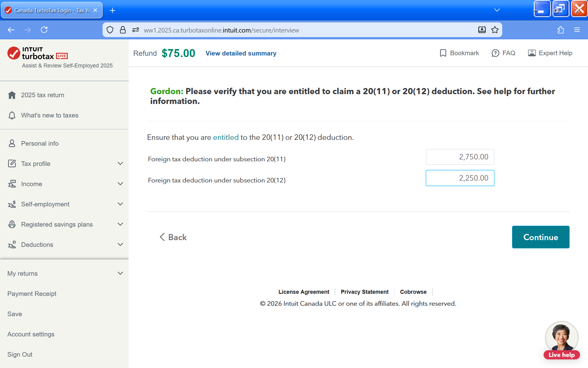The image size is (588, 368).
Task: Click the subsection 20(11) deduction field
Action: point(460,157)
